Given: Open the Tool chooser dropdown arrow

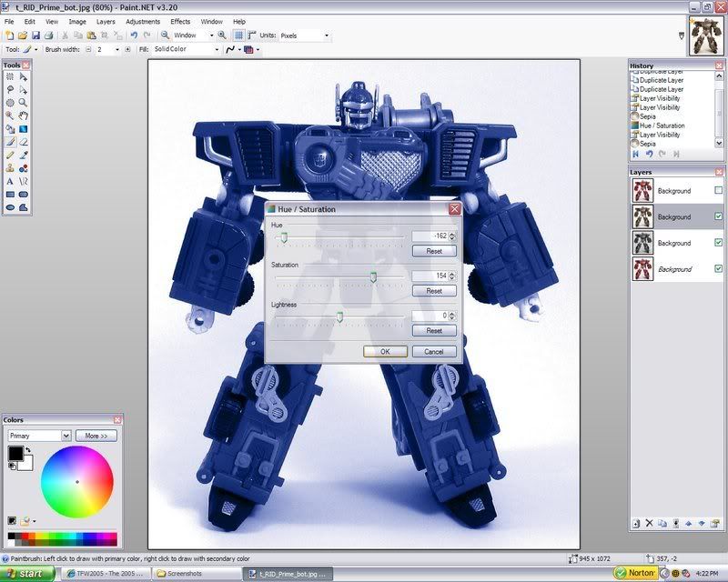Looking at the screenshot, I should click(36, 49).
